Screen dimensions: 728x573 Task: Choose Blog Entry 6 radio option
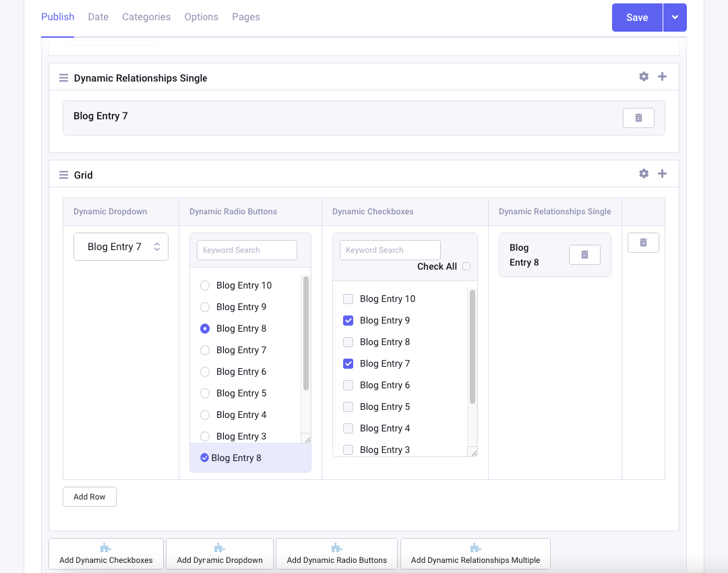tap(205, 372)
